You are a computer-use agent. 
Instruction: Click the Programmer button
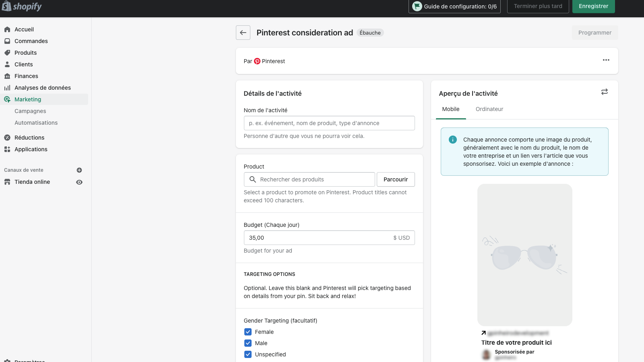tap(595, 33)
